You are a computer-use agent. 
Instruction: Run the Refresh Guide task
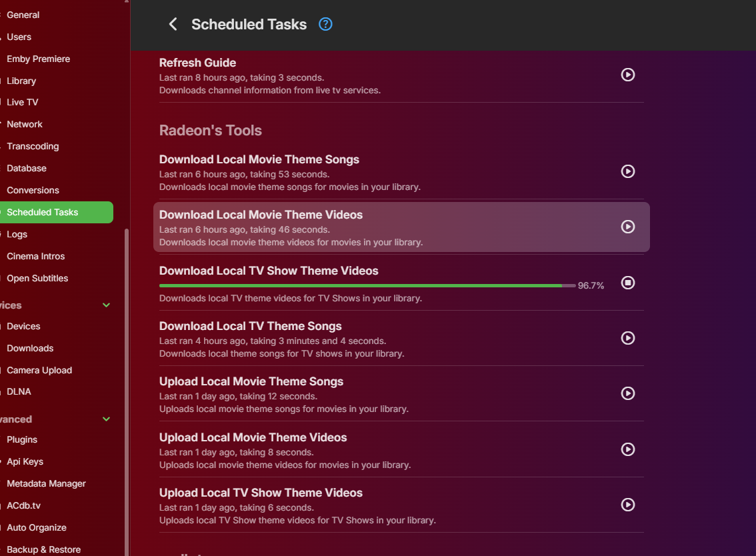(627, 75)
